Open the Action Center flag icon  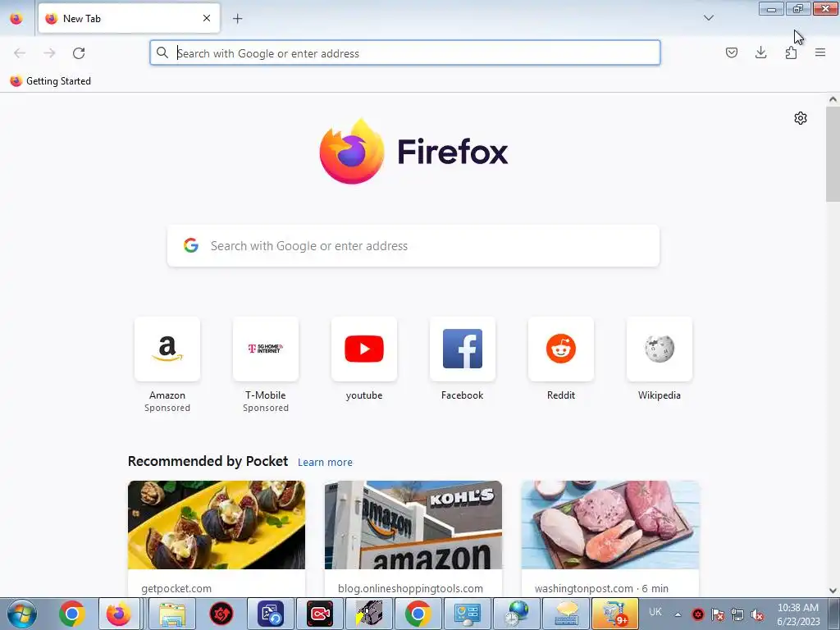[718, 614]
